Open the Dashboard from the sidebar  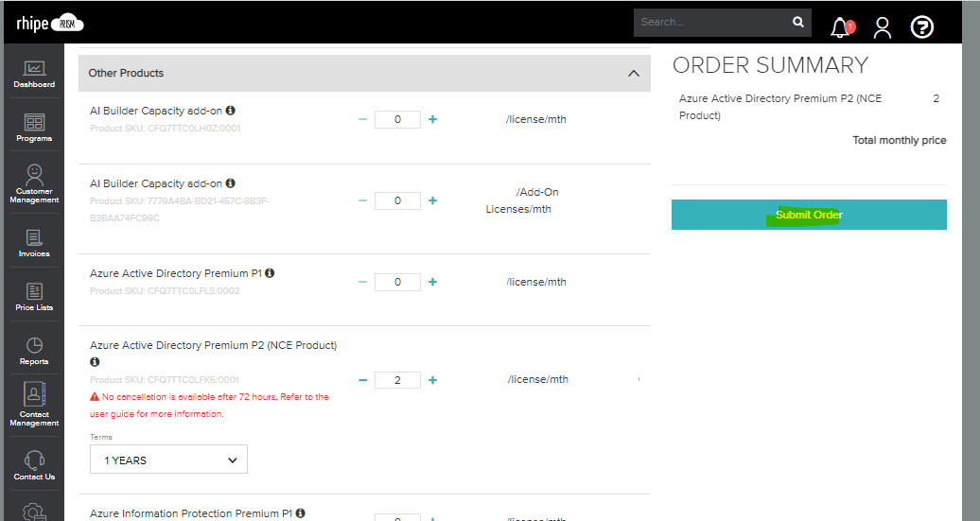point(34,74)
